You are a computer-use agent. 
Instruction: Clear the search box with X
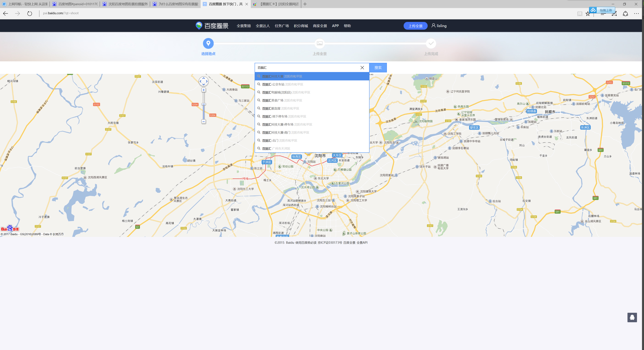click(362, 68)
